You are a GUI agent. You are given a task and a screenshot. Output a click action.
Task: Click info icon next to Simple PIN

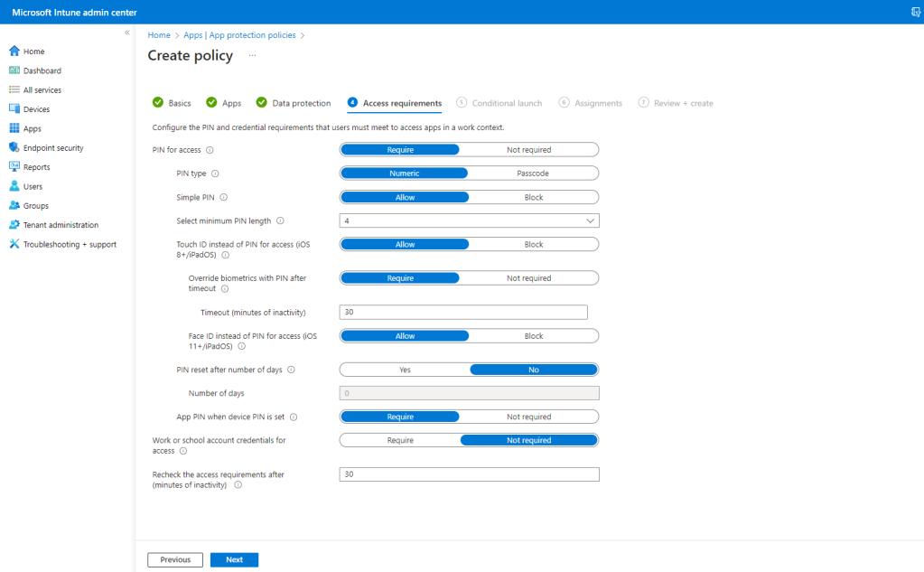[223, 197]
